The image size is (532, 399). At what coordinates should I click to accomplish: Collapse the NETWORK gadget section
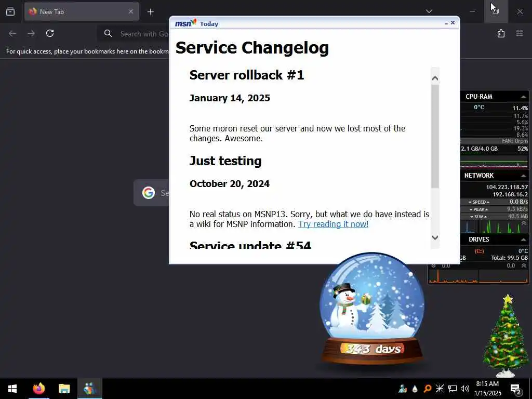(x=524, y=176)
